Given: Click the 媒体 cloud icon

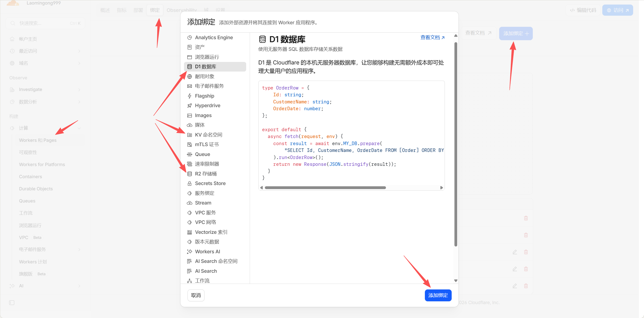Looking at the screenshot, I should coord(190,125).
